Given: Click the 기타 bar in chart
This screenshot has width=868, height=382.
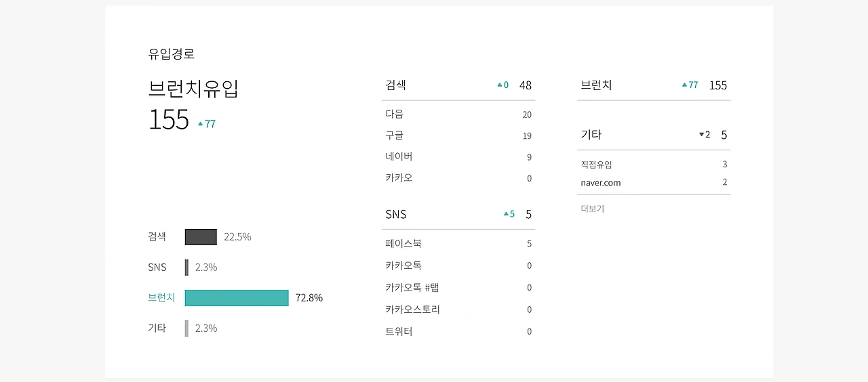Looking at the screenshot, I should tap(187, 328).
